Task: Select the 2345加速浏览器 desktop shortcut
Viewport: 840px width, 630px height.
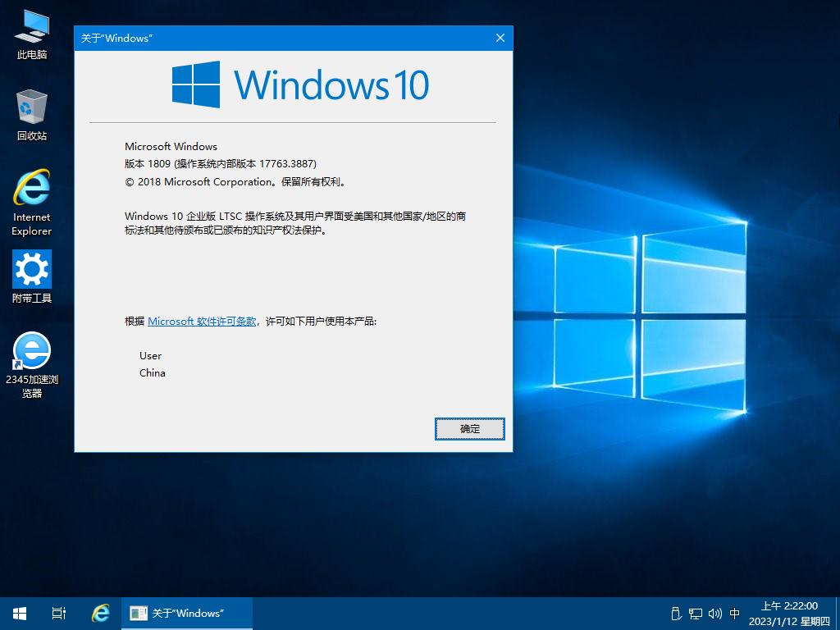Action: [x=32, y=365]
